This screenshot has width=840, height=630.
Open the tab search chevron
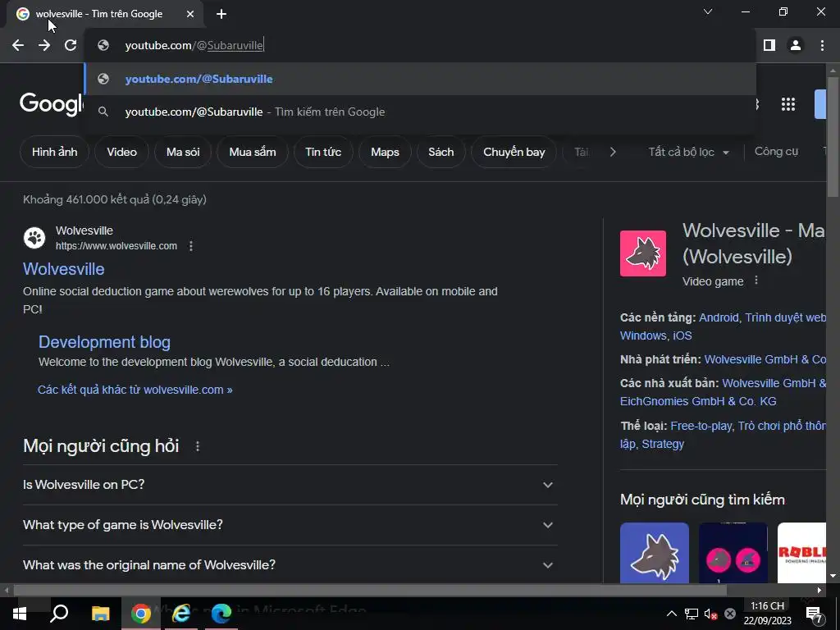(708, 11)
